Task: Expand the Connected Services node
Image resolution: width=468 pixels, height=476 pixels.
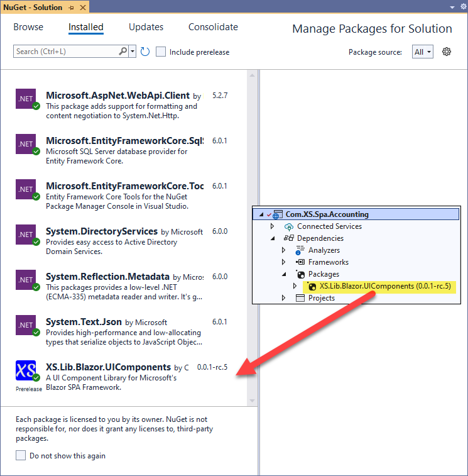Action: (x=273, y=226)
